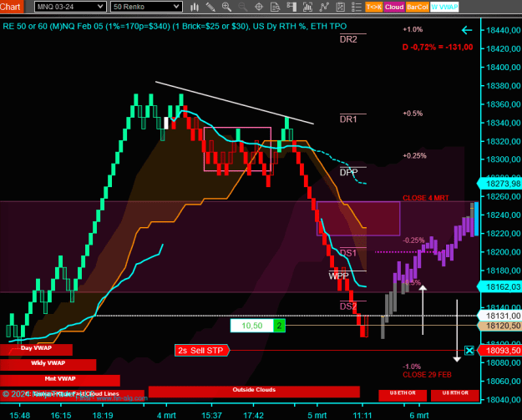The width and height of the screenshot is (522, 420).
Task: Click the 18093,50 stop price marker
Action: pos(499,351)
